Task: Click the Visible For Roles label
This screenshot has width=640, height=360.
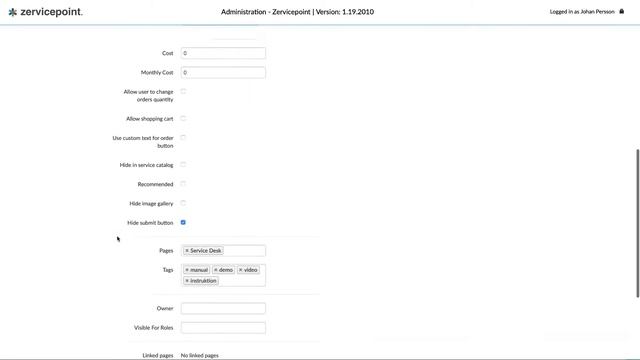Action: (x=153, y=328)
